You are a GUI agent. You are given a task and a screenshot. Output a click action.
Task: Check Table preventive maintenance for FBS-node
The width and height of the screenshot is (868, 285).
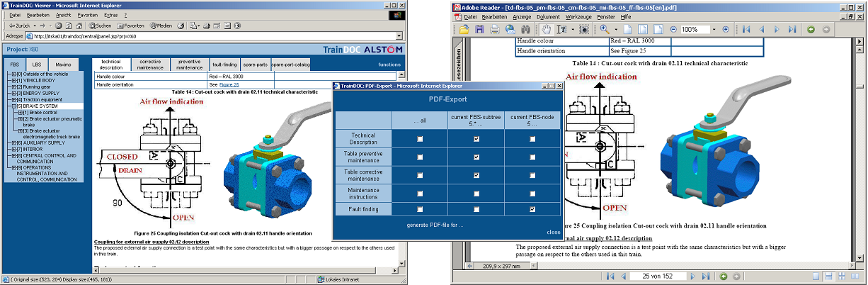pyautogui.click(x=532, y=157)
